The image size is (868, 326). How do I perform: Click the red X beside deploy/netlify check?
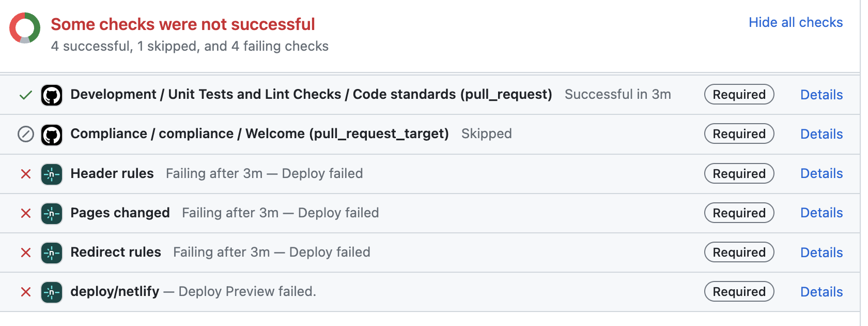[x=25, y=291]
